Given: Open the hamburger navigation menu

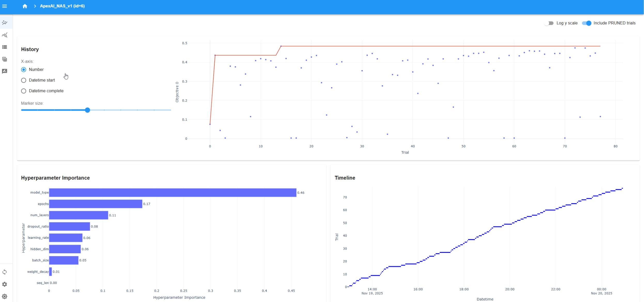Looking at the screenshot, I should 5,6.
